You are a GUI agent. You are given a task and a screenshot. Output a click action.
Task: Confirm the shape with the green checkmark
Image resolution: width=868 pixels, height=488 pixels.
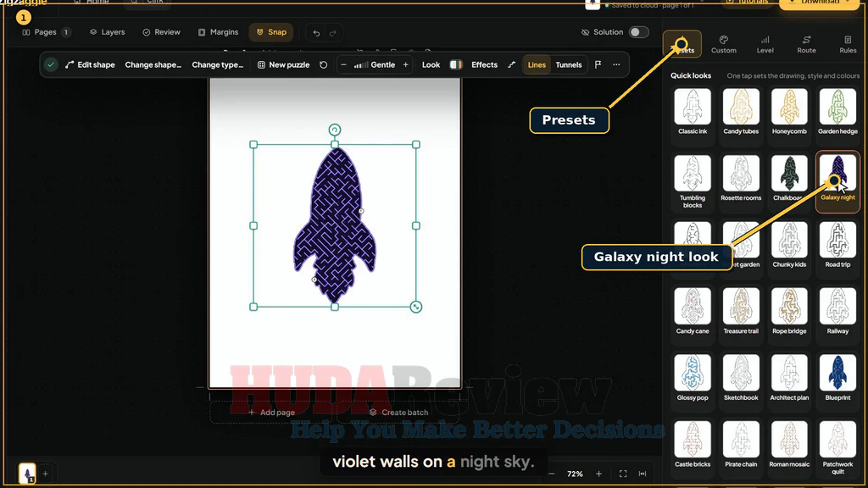pyautogui.click(x=51, y=64)
